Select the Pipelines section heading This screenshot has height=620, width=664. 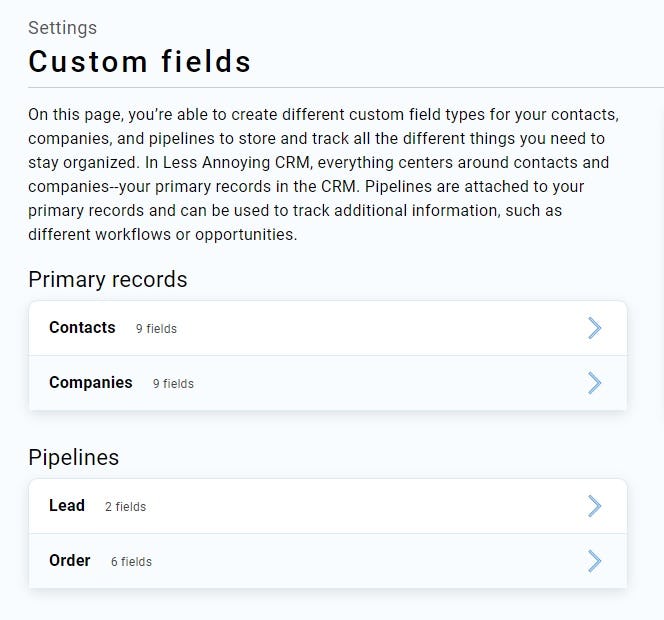coord(73,458)
